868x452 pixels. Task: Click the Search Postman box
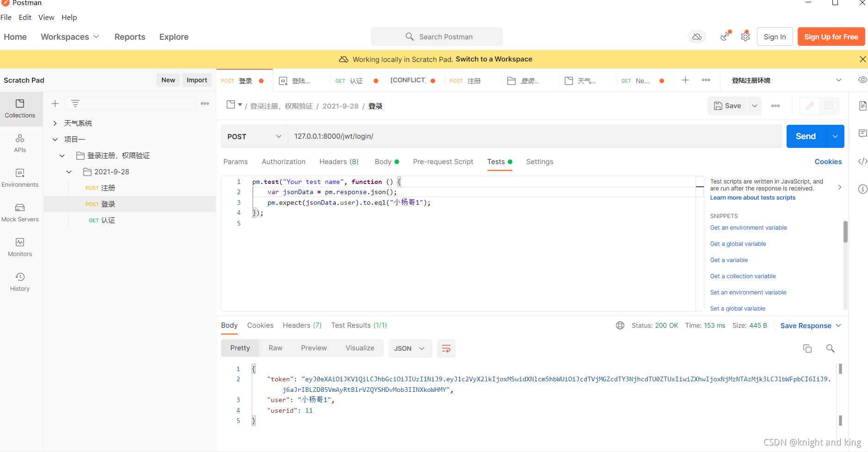tap(437, 37)
